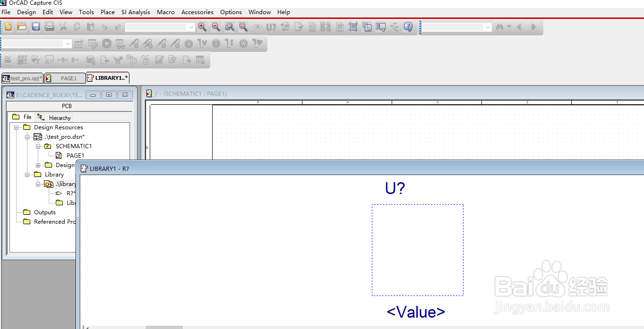Go to previous search result arrow

pos(519,27)
